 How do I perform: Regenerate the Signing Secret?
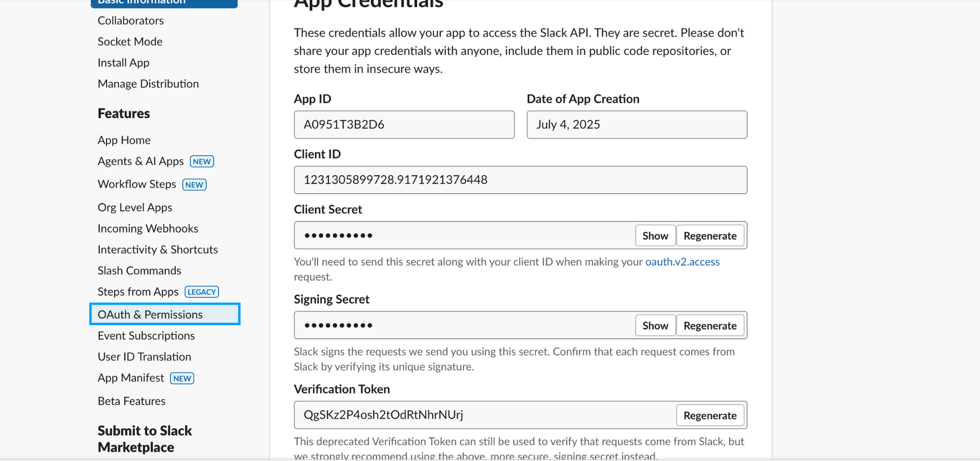pos(710,325)
